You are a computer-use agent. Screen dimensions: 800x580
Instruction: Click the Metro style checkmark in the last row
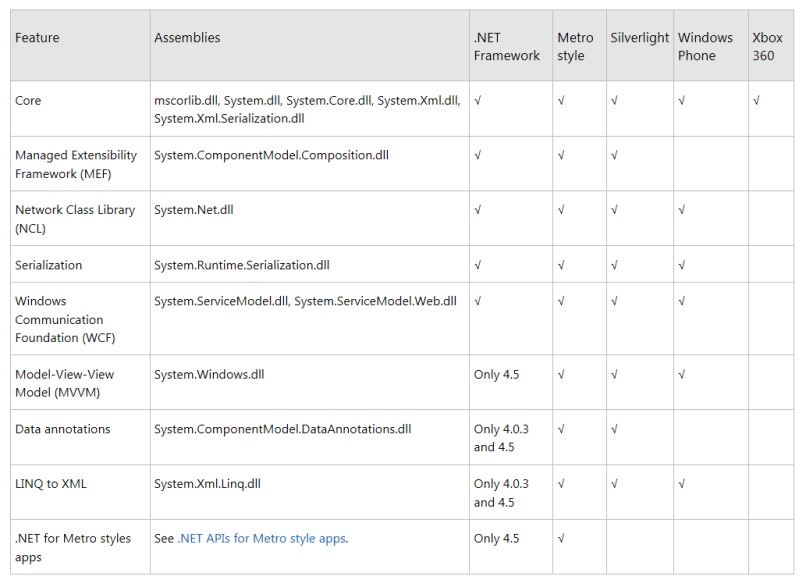pos(561,538)
